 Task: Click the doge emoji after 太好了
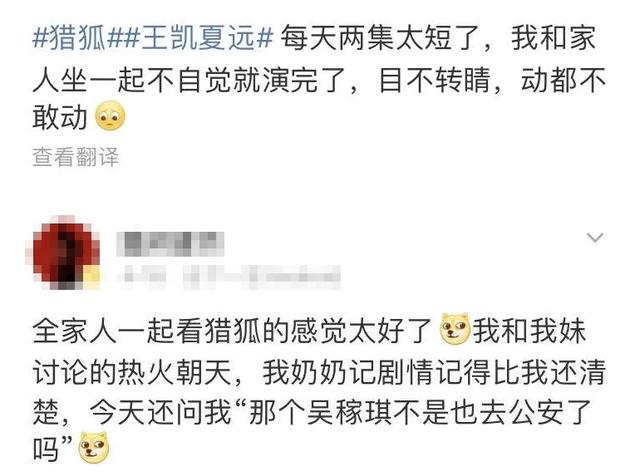(456, 329)
